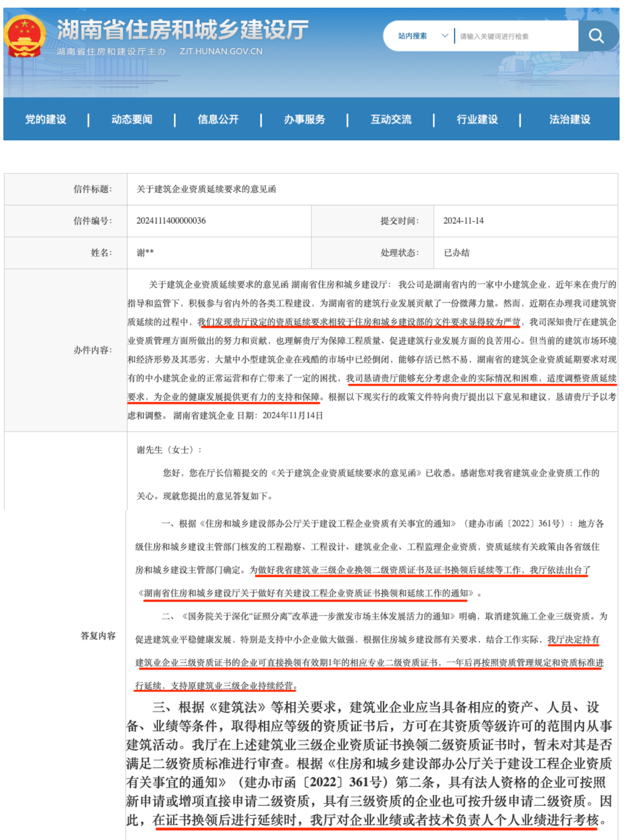Image resolution: width=632 pixels, height=840 pixels.
Task: Open the 行业建设 menu
Action: pos(477,119)
